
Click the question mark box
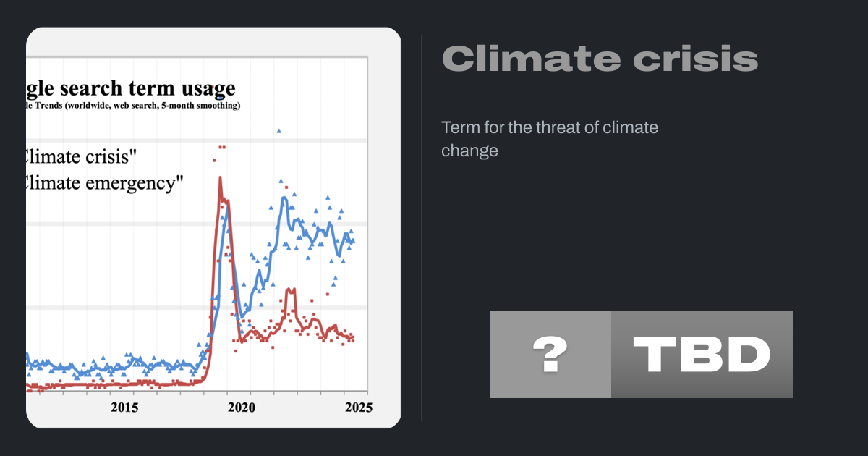pyautogui.click(x=550, y=355)
